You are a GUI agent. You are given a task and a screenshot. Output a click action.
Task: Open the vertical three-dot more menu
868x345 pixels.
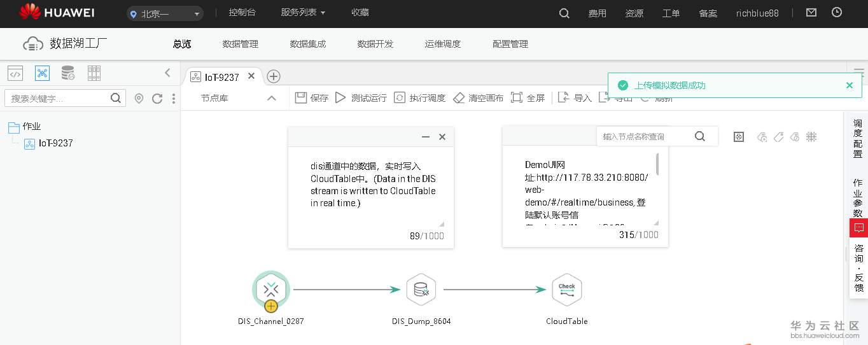174,99
